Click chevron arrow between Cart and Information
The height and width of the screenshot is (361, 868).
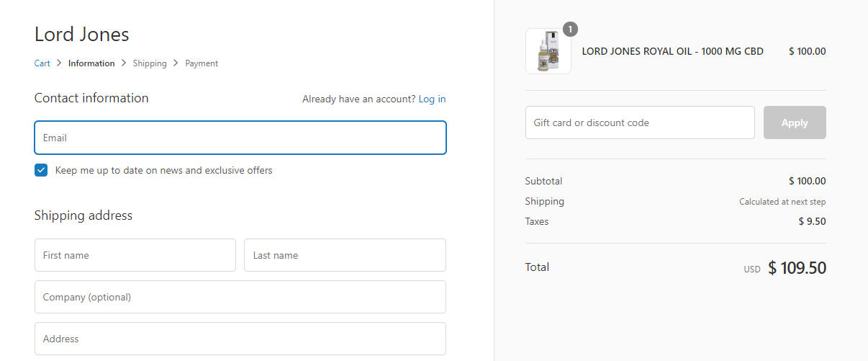[x=59, y=63]
